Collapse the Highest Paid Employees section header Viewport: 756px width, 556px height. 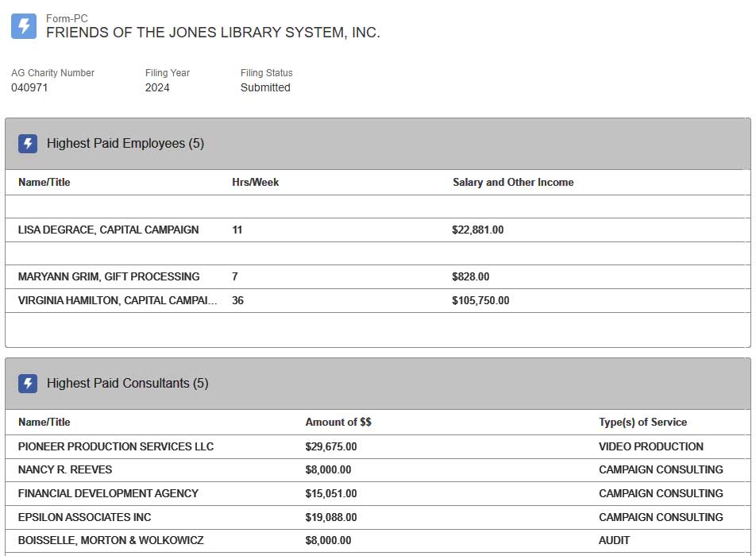[x=125, y=144]
